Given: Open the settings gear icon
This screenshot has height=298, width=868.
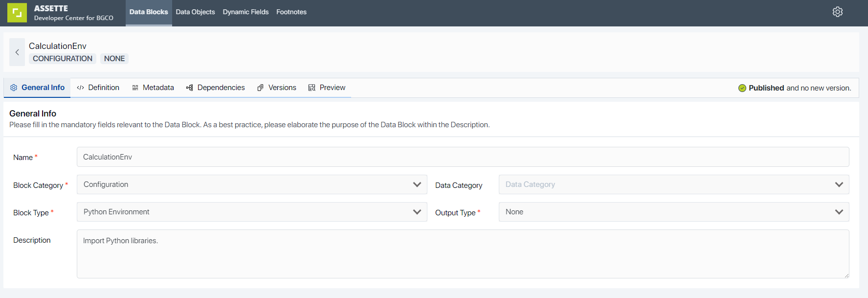Looking at the screenshot, I should coord(838,12).
